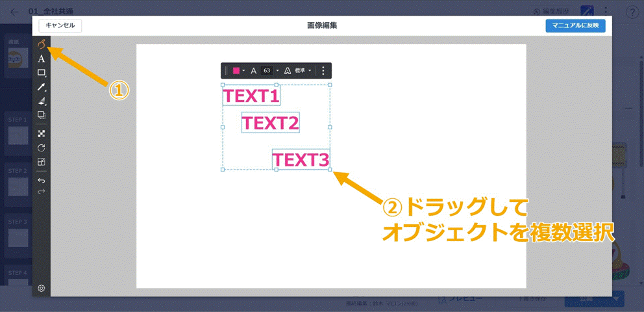Click the floating toolbar drag handle
Screen dimensions: 644x312
226,71
